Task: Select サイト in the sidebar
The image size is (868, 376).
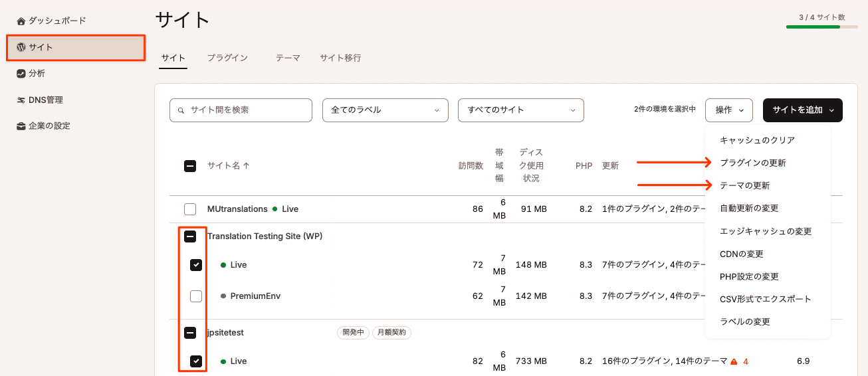Action: [76, 48]
